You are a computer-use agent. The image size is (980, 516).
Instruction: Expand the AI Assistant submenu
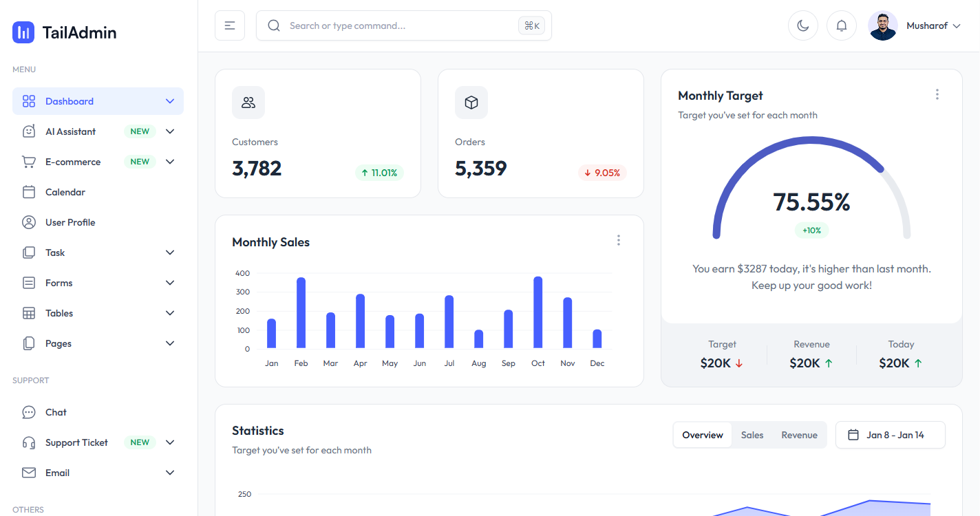click(x=170, y=131)
